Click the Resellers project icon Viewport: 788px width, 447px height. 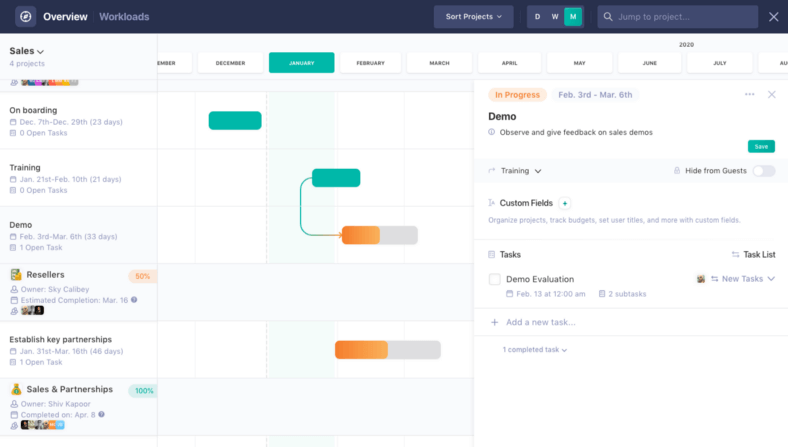pos(16,275)
